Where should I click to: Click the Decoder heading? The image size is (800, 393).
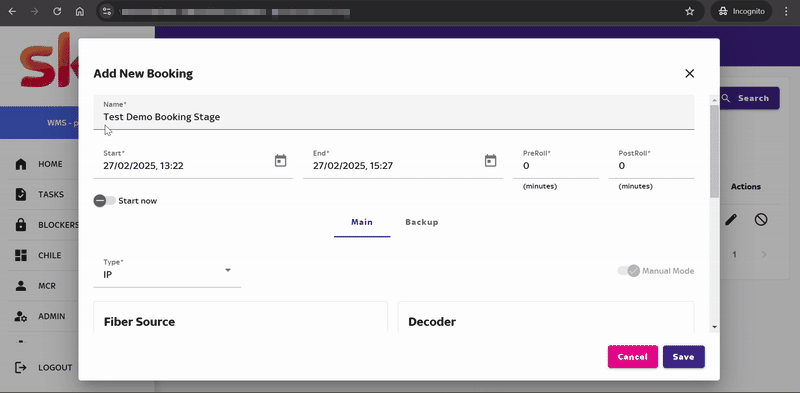[432, 322]
